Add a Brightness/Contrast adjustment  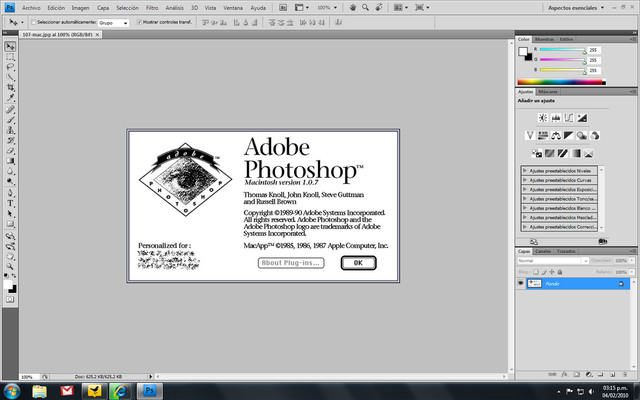point(543,118)
